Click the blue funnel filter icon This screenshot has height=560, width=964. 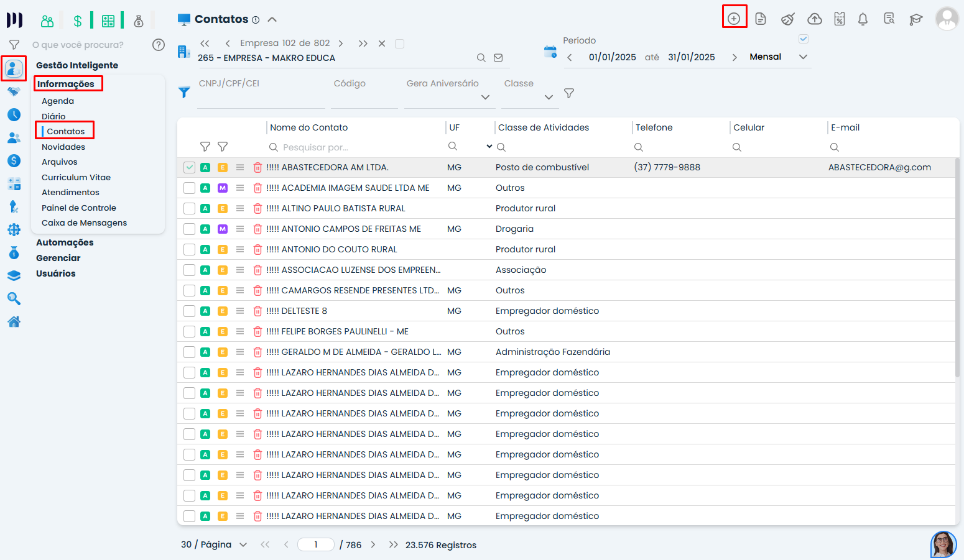(184, 93)
